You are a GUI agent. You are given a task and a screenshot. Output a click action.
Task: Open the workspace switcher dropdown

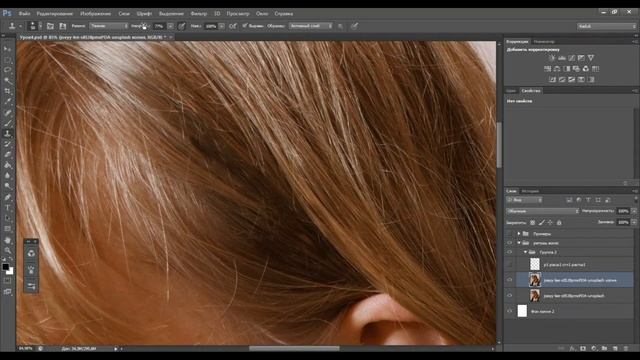pyautogui.click(x=606, y=26)
